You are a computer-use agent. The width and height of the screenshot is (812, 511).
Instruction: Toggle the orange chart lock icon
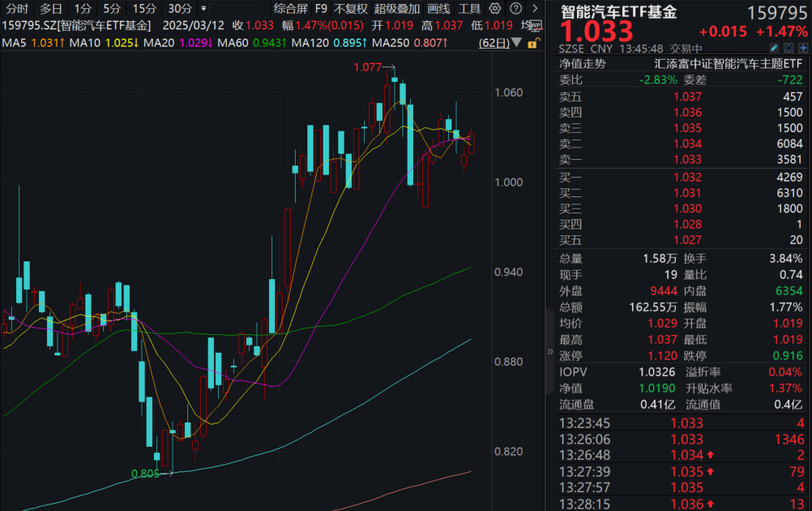point(532,42)
